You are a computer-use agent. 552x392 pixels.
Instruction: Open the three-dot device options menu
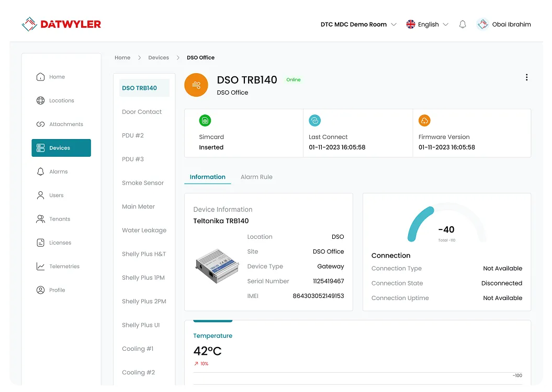pos(527,77)
